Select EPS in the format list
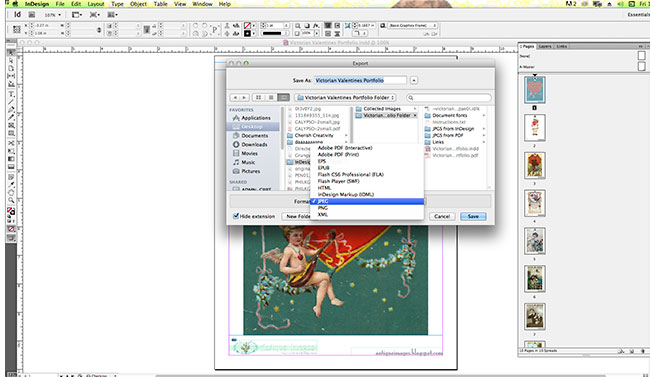The width and height of the screenshot is (650, 377). point(367,161)
